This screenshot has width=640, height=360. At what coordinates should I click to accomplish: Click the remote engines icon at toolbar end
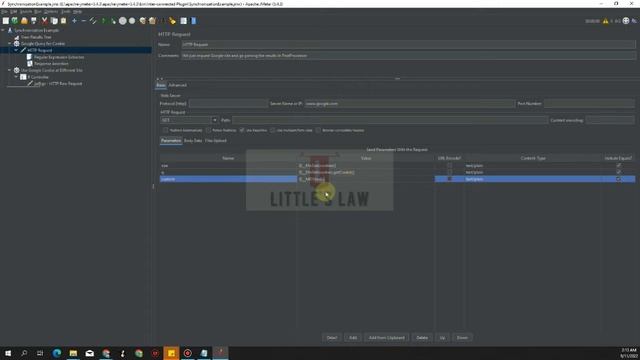point(634,21)
